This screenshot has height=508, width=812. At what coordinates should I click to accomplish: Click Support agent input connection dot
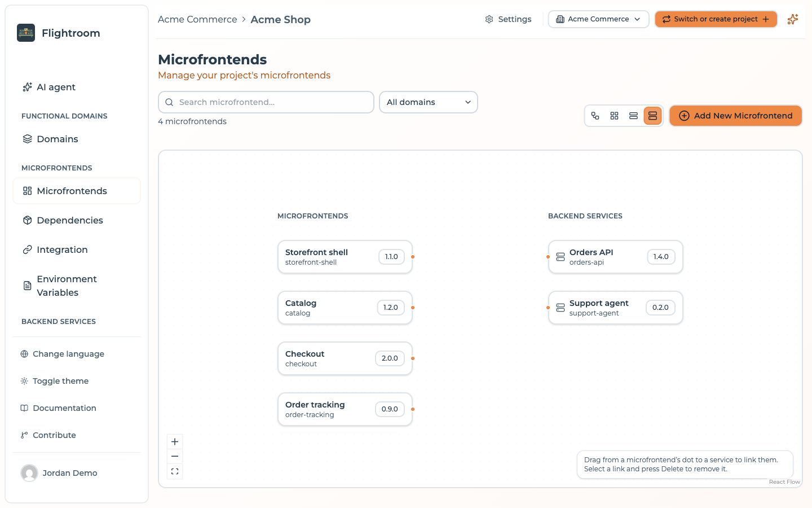point(548,308)
